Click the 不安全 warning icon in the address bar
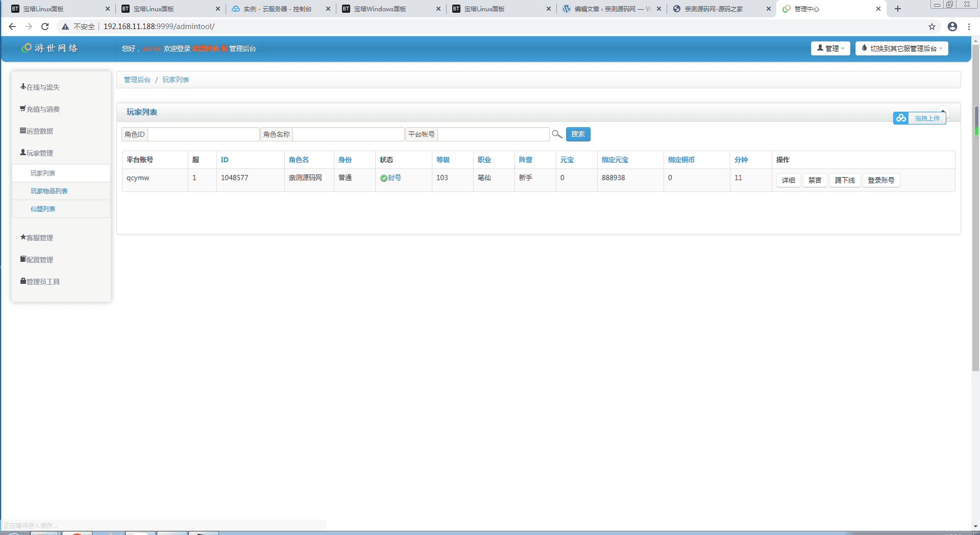The height and width of the screenshot is (535, 980). point(65,27)
